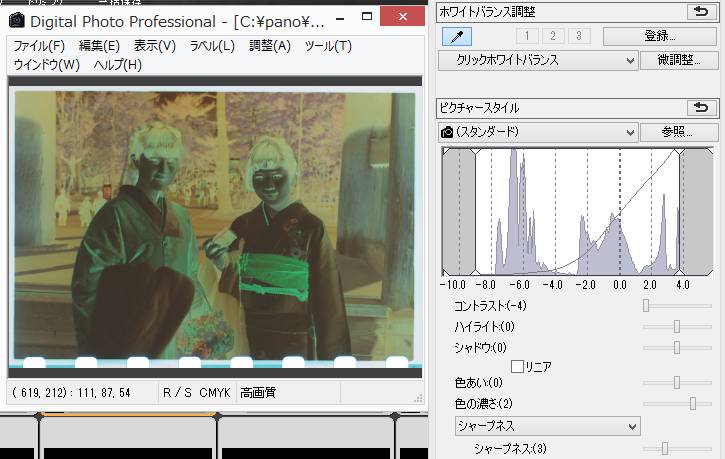The width and height of the screenshot is (725, 459).
Task: Click the R / S status indicator
Action: (177, 393)
